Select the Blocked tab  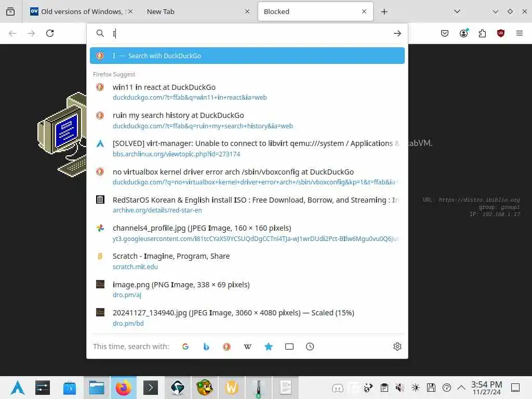[315, 11]
